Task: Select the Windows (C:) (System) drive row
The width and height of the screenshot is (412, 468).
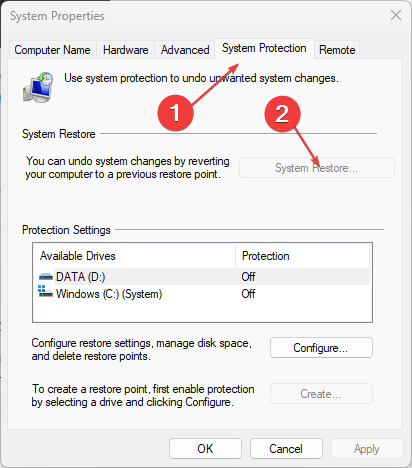Action: tap(202, 294)
